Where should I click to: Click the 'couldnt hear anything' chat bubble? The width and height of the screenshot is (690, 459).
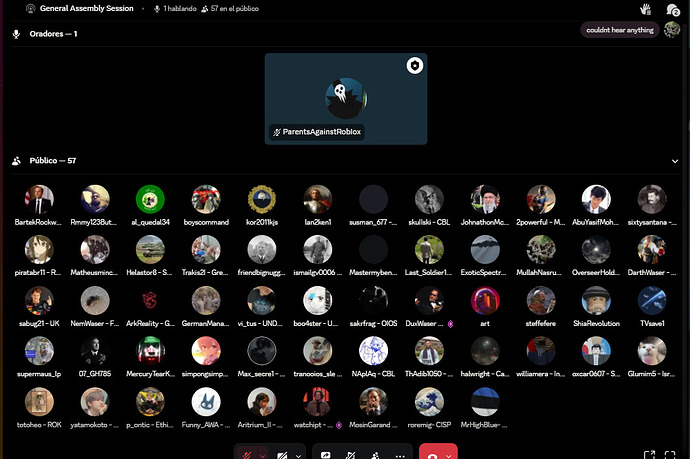[620, 30]
